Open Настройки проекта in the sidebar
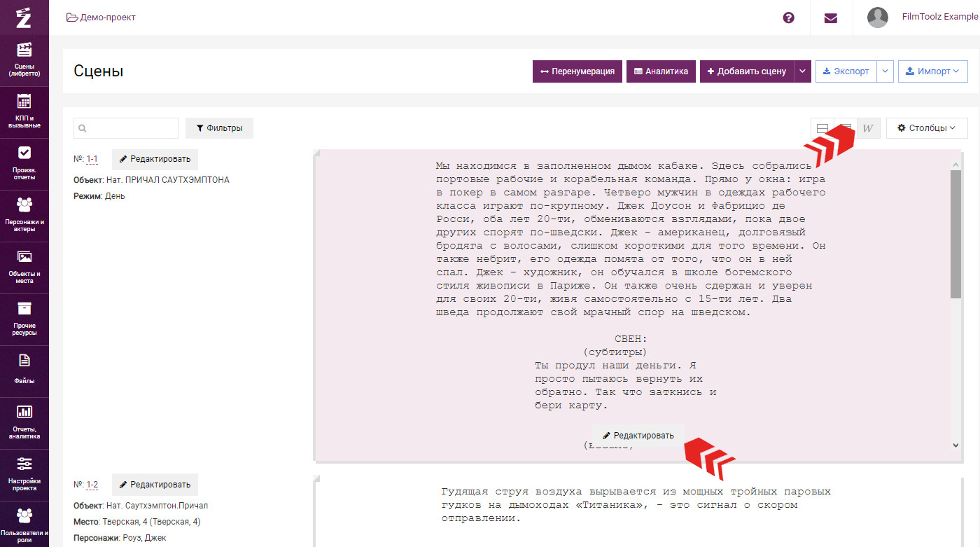This screenshot has height=547, width=980. coord(24,475)
